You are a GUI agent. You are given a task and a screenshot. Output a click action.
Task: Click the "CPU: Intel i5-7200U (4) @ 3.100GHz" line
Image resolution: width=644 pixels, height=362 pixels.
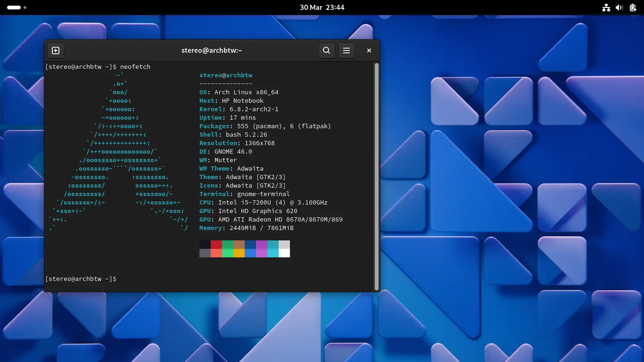point(264,202)
